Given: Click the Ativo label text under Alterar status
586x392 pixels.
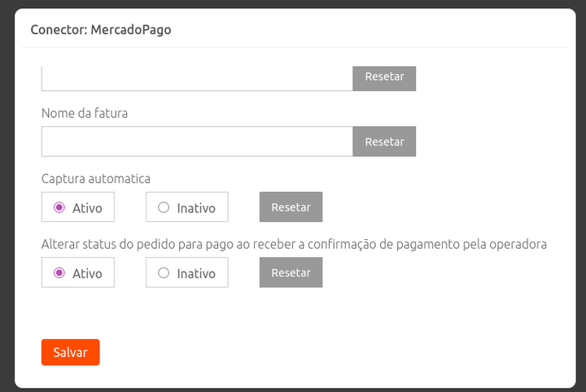Looking at the screenshot, I should click(x=87, y=273).
